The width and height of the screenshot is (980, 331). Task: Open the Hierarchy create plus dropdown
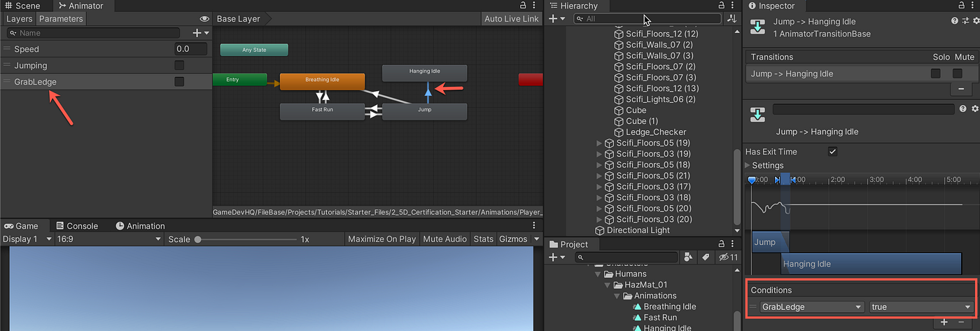coord(557,19)
